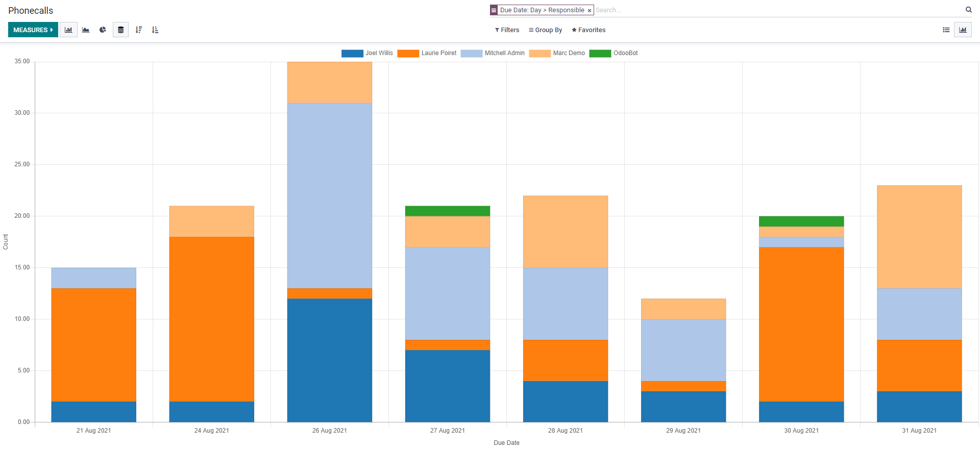Switch to line chart view

(86, 30)
